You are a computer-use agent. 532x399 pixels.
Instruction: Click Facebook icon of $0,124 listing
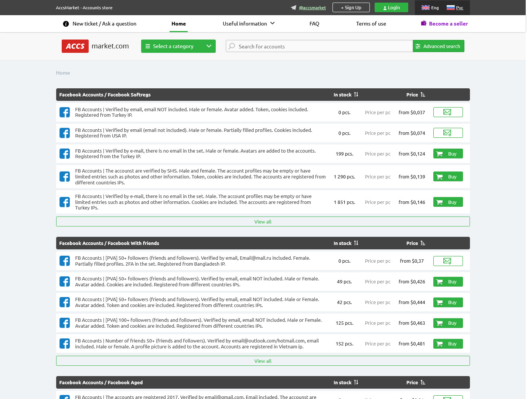pos(65,154)
